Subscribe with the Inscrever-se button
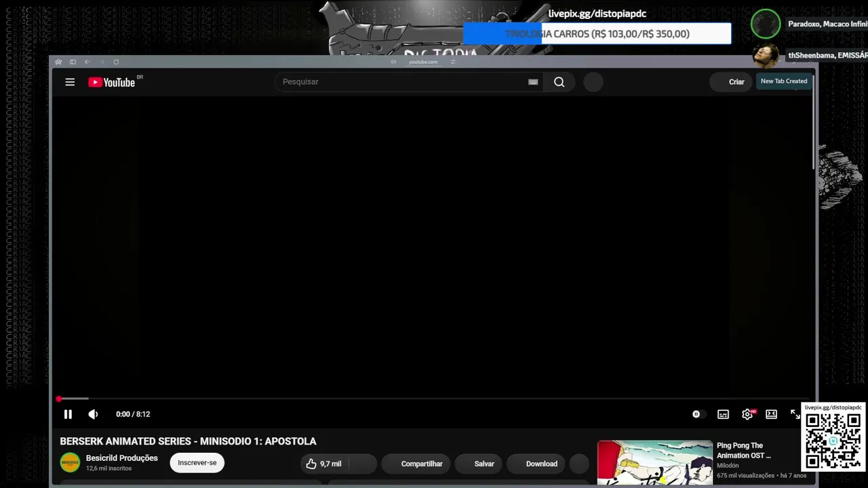This screenshot has height=488, width=868. pos(197,463)
